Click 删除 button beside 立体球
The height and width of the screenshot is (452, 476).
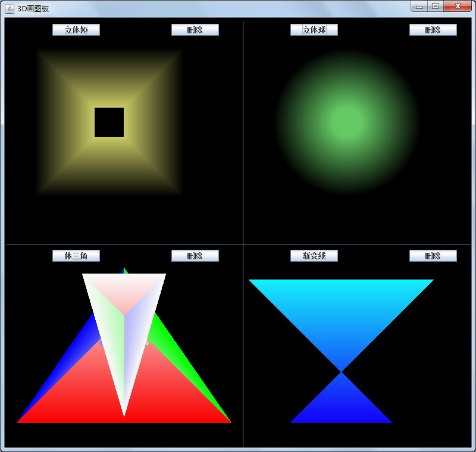click(433, 30)
